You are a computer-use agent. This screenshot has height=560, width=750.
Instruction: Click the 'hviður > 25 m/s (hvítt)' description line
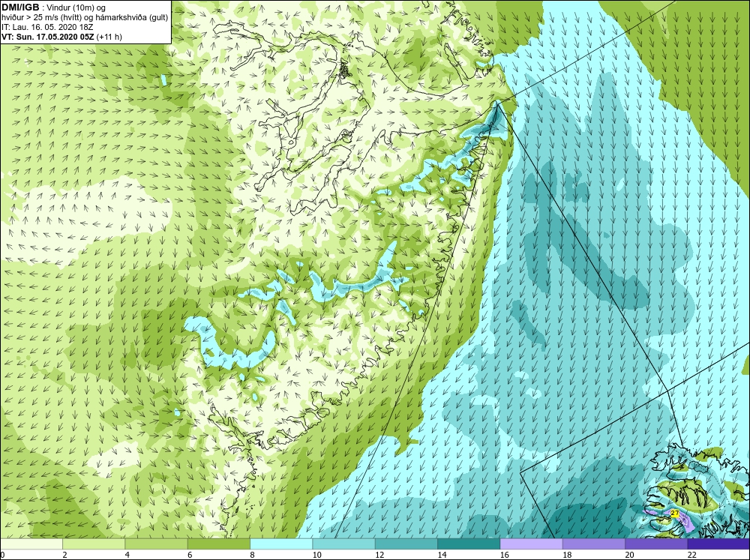85,18
